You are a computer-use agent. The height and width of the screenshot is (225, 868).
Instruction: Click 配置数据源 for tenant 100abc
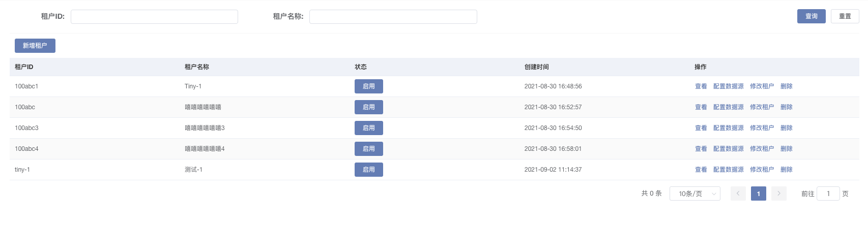[x=728, y=107]
